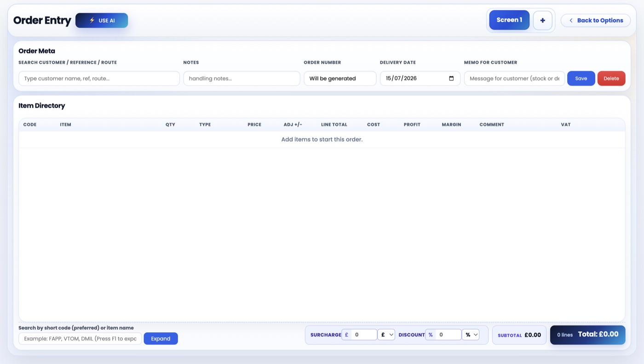
Task: Click the CODE column header
Action: click(30, 125)
